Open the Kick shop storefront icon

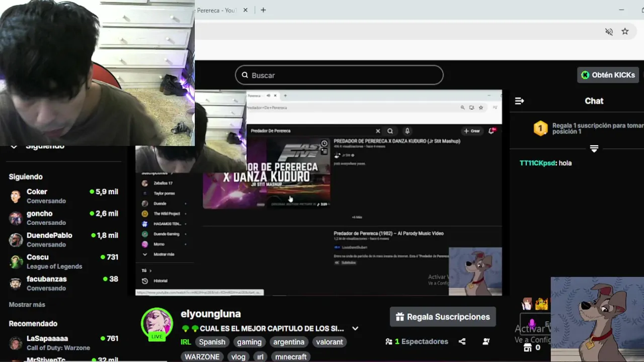528,347
